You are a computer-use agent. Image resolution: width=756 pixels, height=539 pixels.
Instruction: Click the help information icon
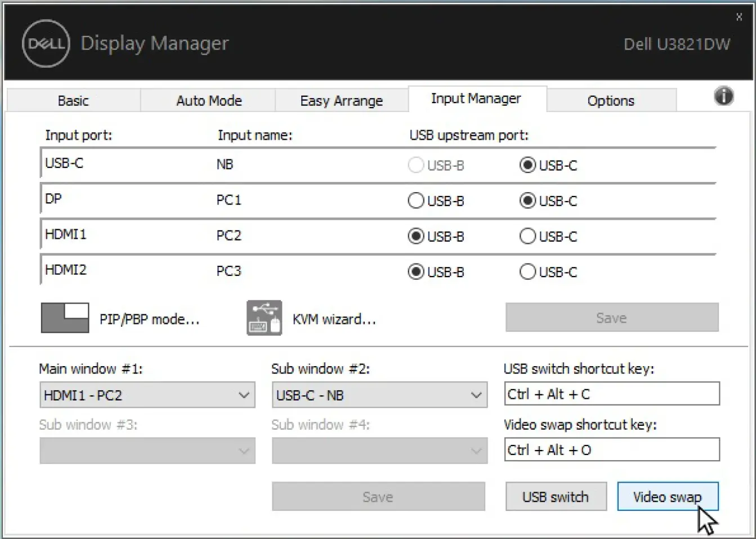(x=723, y=96)
